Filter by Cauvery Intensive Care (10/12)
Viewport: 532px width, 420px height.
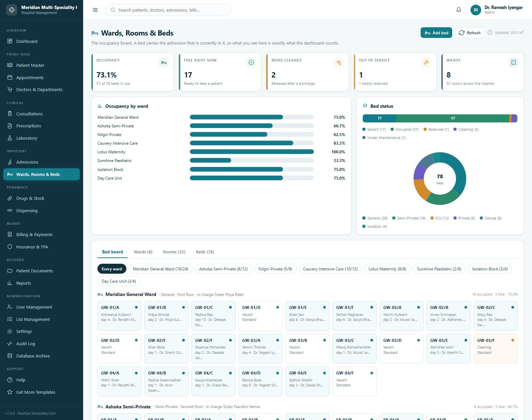[330, 269]
